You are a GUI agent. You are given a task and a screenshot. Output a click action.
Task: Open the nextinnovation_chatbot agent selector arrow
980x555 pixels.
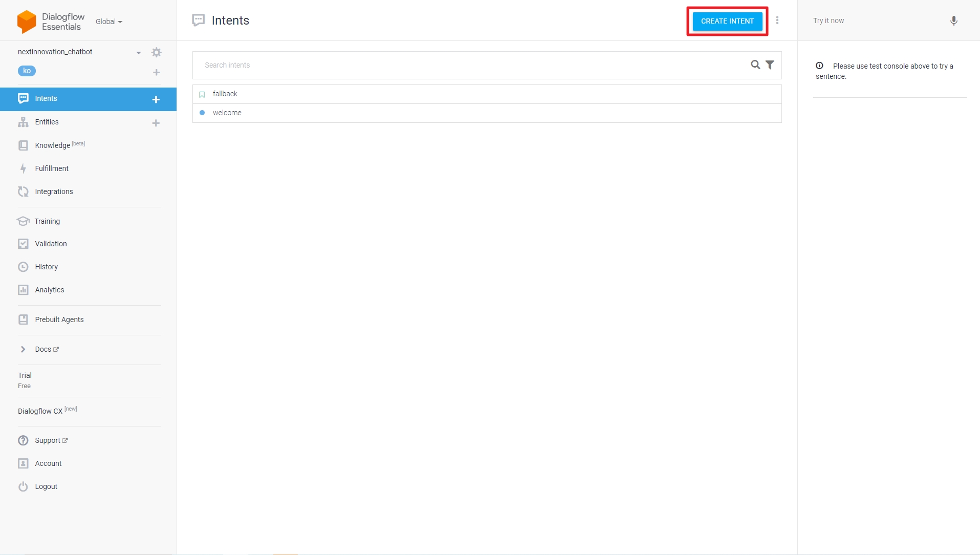(x=138, y=53)
